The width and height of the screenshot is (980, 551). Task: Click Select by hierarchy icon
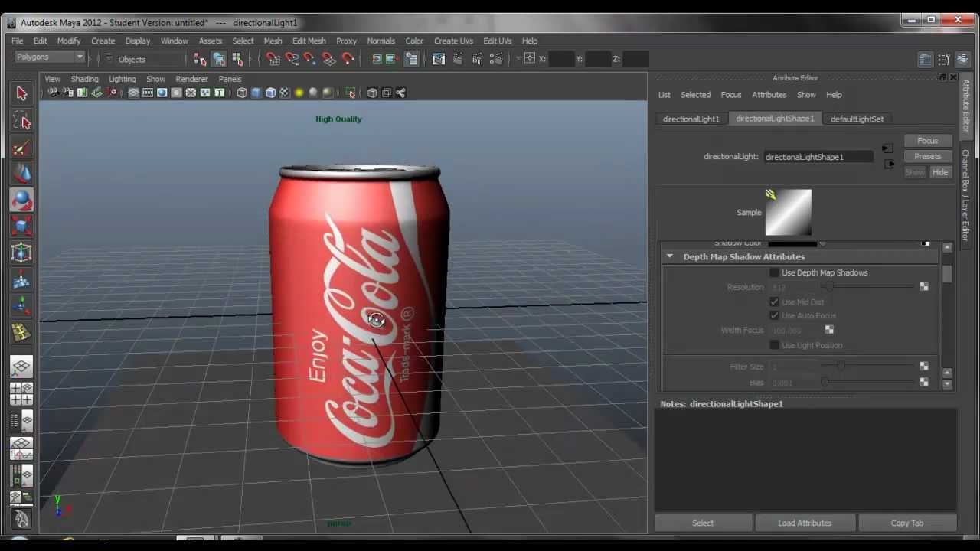point(200,59)
